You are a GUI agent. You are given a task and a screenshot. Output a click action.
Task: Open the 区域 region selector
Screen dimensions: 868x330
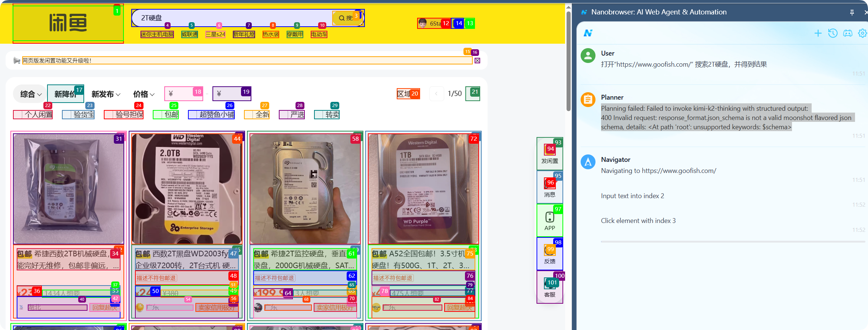[x=408, y=94]
